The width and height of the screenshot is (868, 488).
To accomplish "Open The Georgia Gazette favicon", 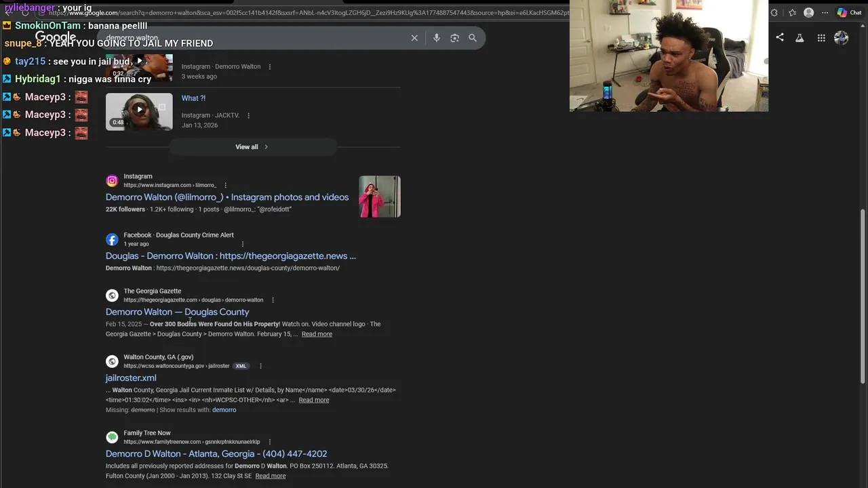I will (112, 296).
